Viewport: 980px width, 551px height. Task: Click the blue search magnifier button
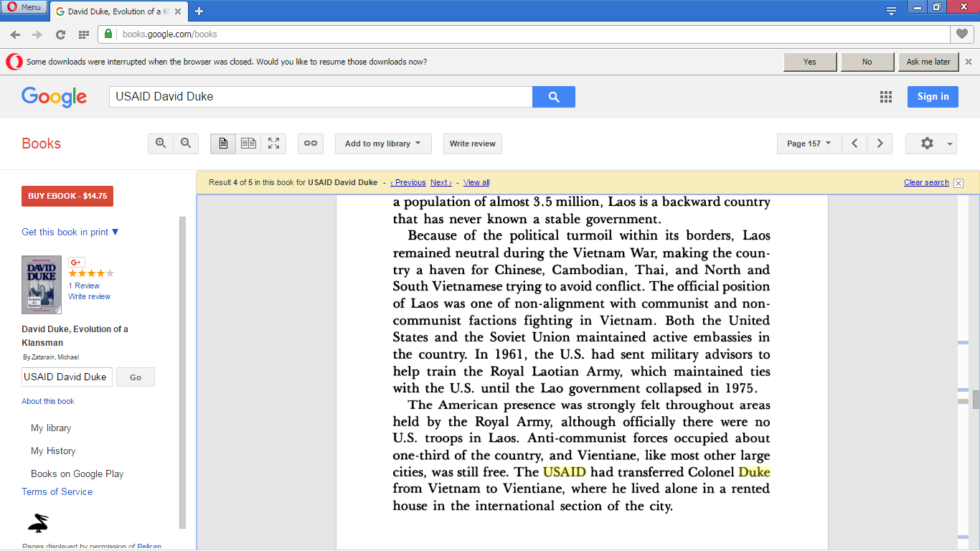point(554,97)
